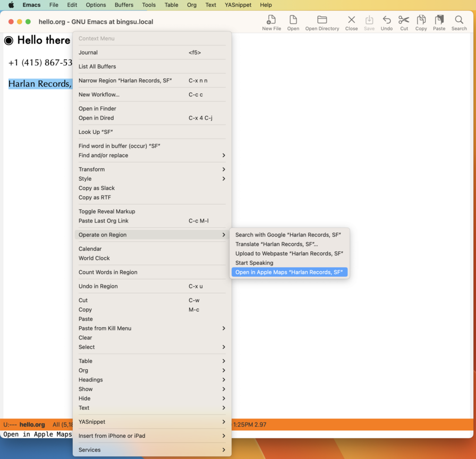Choose Clear in the context menu
The image size is (476, 459).
click(152, 337)
